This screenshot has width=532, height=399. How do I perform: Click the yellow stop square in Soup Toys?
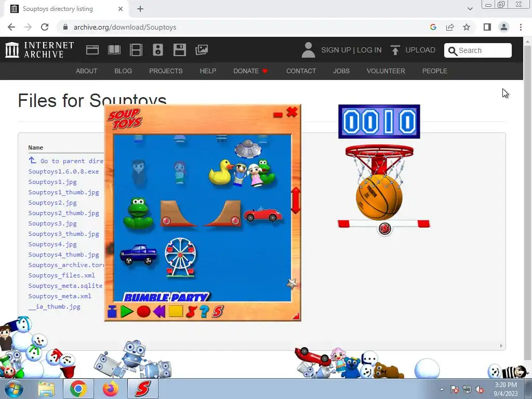pos(176,311)
